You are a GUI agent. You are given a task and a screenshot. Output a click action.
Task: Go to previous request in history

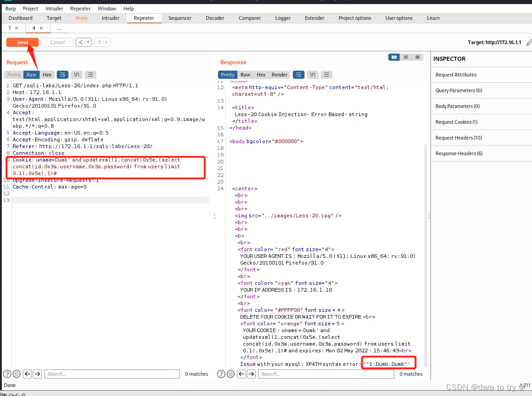tap(81, 42)
